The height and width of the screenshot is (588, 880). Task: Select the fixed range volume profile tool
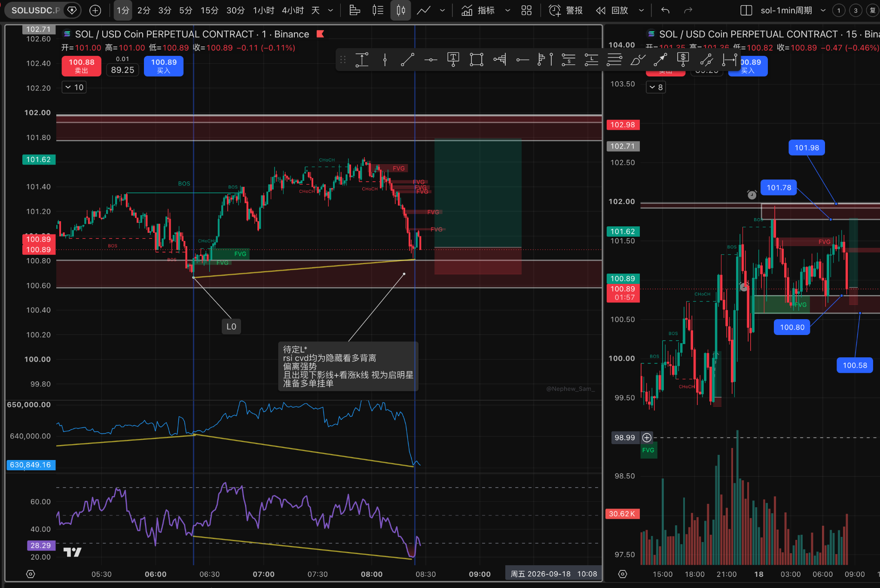point(545,60)
